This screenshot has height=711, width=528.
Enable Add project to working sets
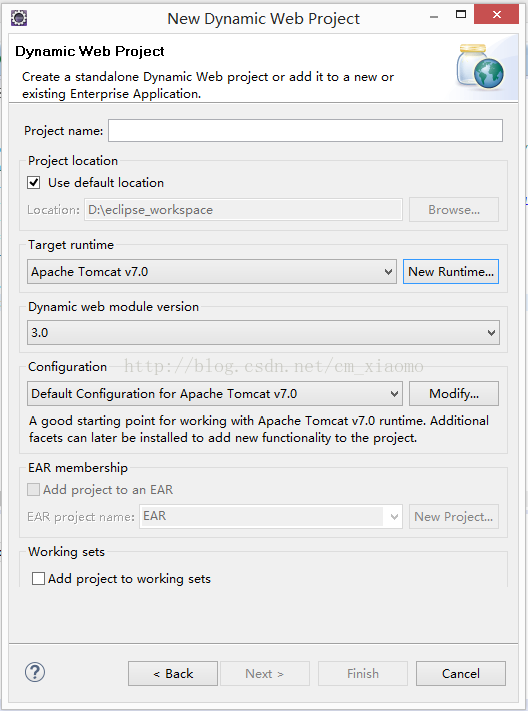[38, 579]
